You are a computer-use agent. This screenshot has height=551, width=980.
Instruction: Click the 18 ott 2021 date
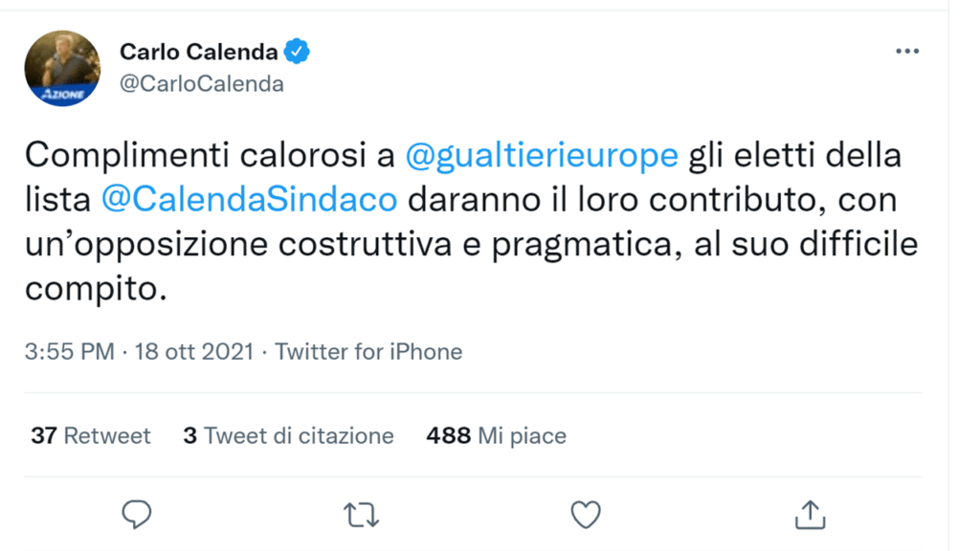pyautogui.click(x=194, y=352)
